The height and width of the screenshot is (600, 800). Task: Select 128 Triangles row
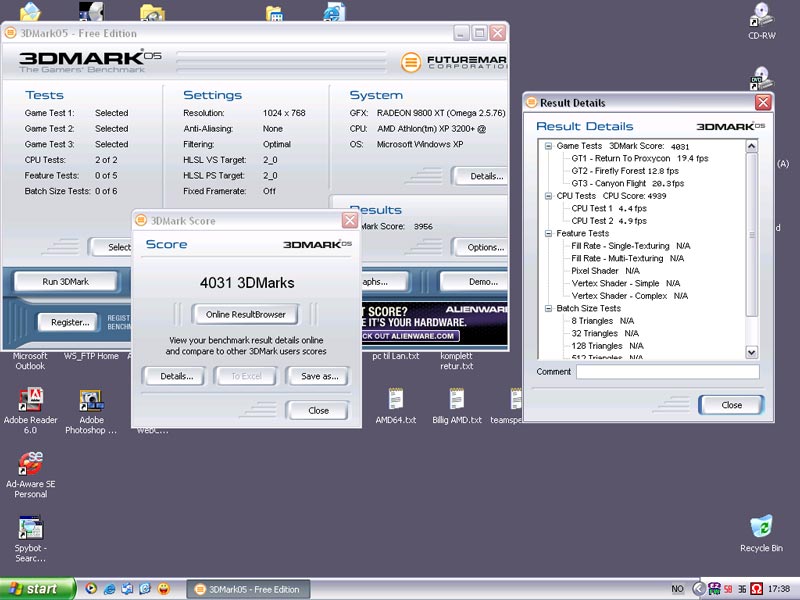608,346
